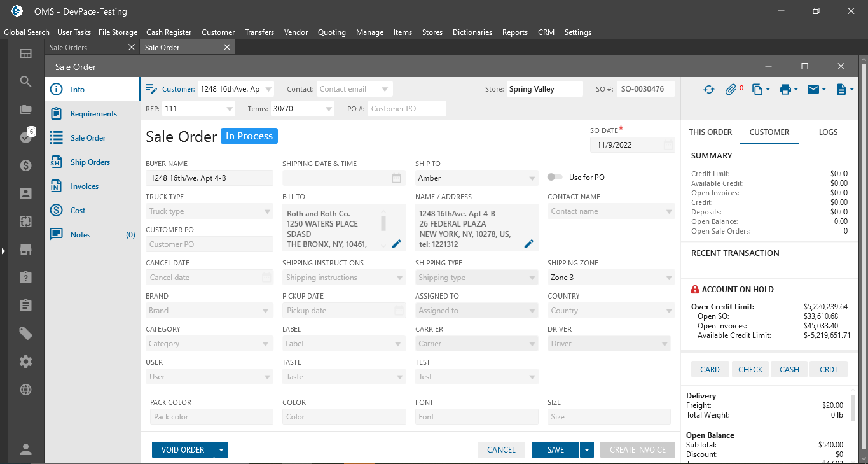Viewport: 868px width, 464px height.
Task: Click the Buyer Name input field
Action: coord(209,178)
